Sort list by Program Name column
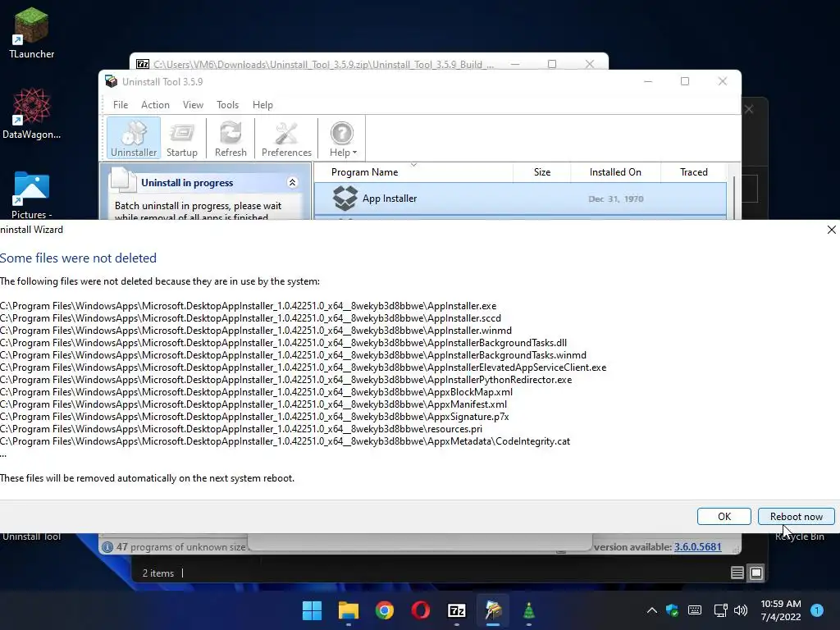 tap(413, 172)
